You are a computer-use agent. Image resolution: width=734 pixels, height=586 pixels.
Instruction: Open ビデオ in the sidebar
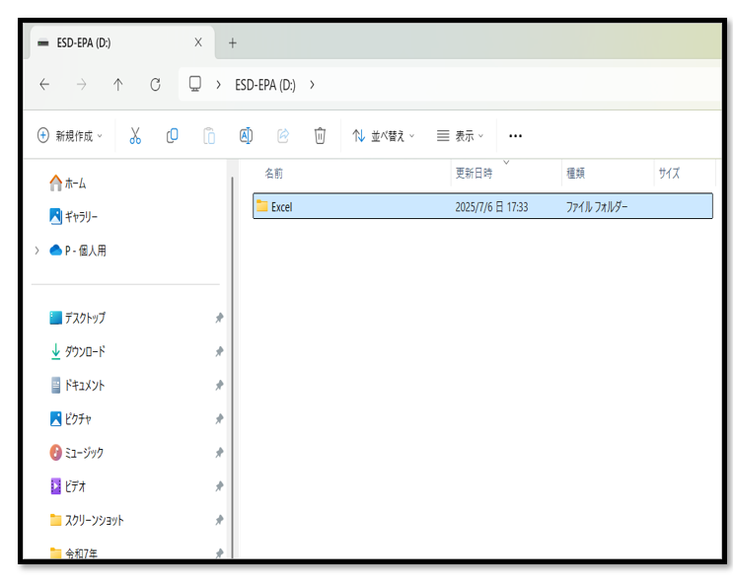[68, 486]
